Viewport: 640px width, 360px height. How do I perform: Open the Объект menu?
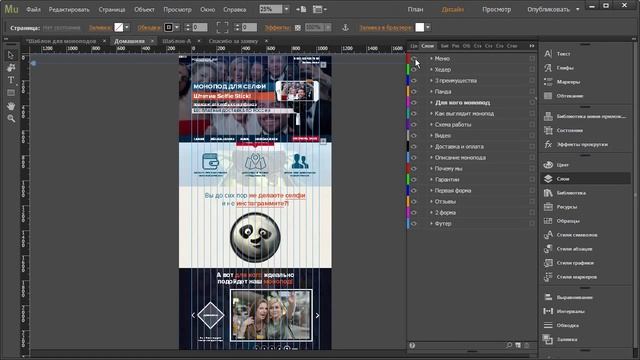coord(144,9)
